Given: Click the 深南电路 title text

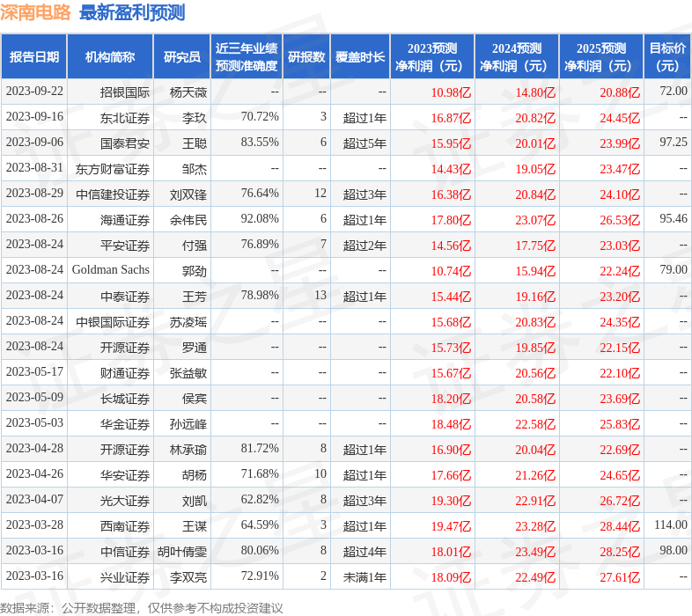Looking at the screenshot, I should click(x=35, y=12).
